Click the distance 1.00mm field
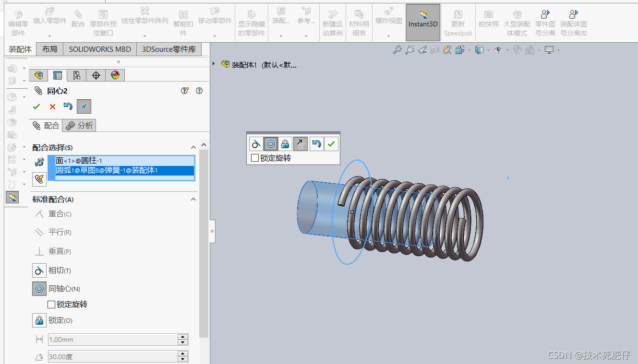This screenshot has width=638, height=364. (x=113, y=340)
